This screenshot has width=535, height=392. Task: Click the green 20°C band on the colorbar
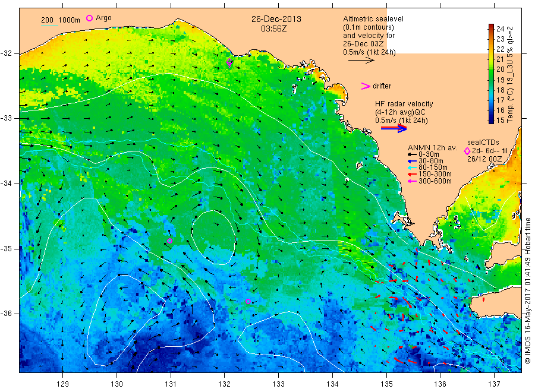pyautogui.click(x=491, y=69)
